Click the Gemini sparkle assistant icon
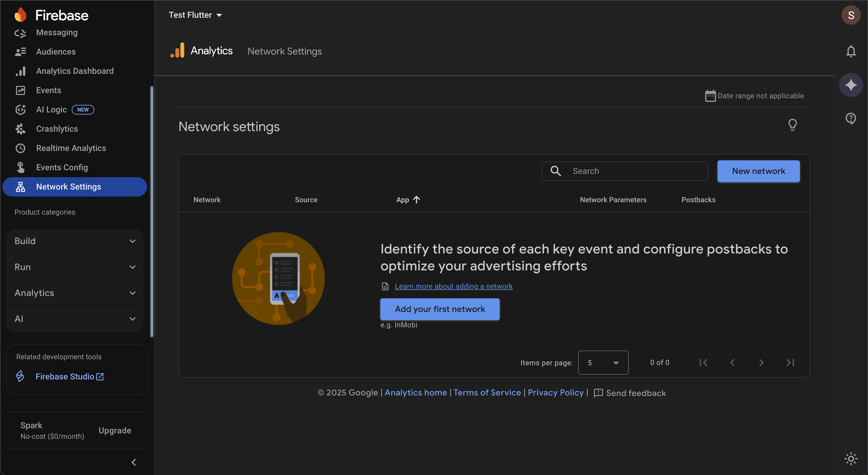The height and width of the screenshot is (475, 868). pyautogui.click(x=851, y=85)
